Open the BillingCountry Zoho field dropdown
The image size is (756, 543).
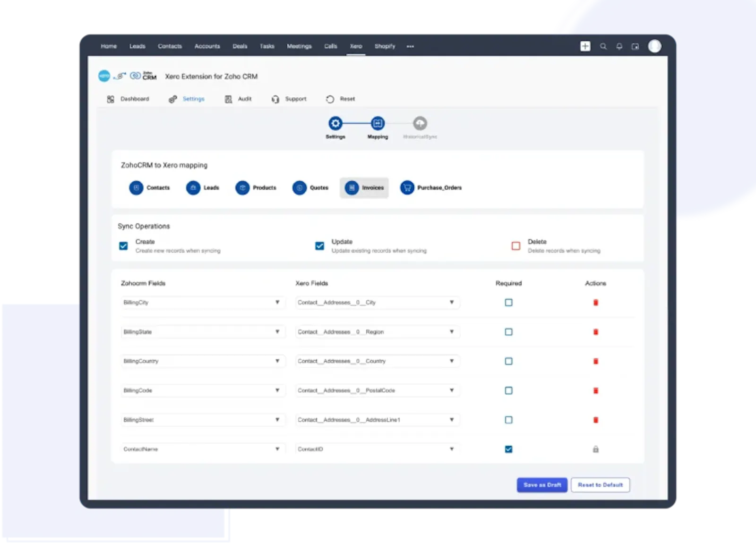click(203, 361)
